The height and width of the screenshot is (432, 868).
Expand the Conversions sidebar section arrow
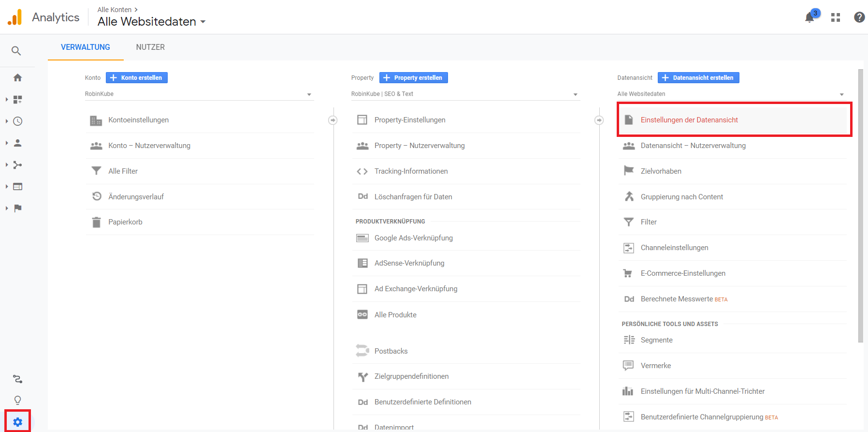tap(7, 209)
